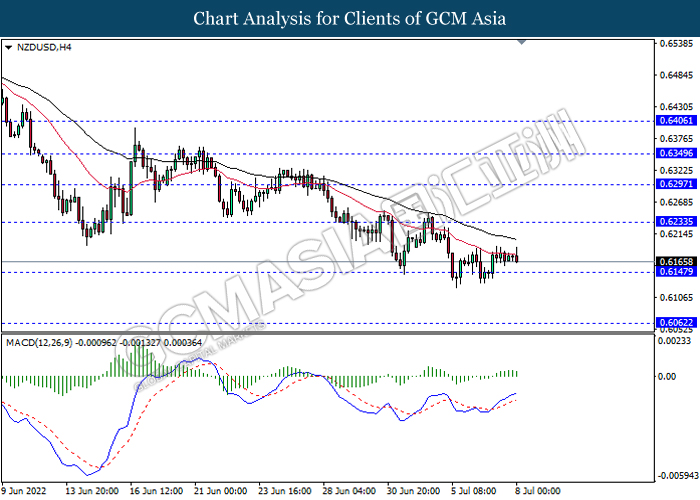Click the 0.00 MACD zero level label
The image size is (700, 500).
coord(667,376)
